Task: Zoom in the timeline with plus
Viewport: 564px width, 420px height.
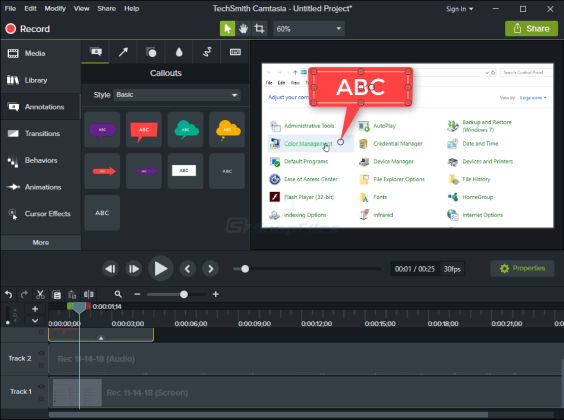Action: click(215, 294)
